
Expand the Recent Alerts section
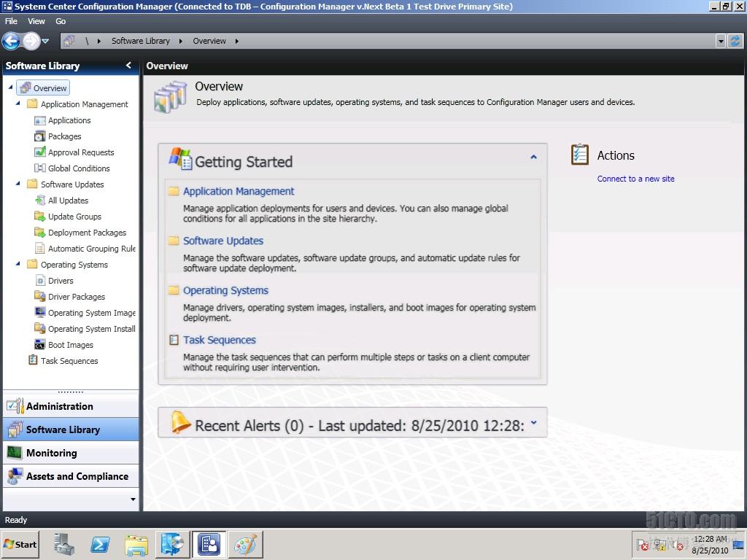(533, 422)
